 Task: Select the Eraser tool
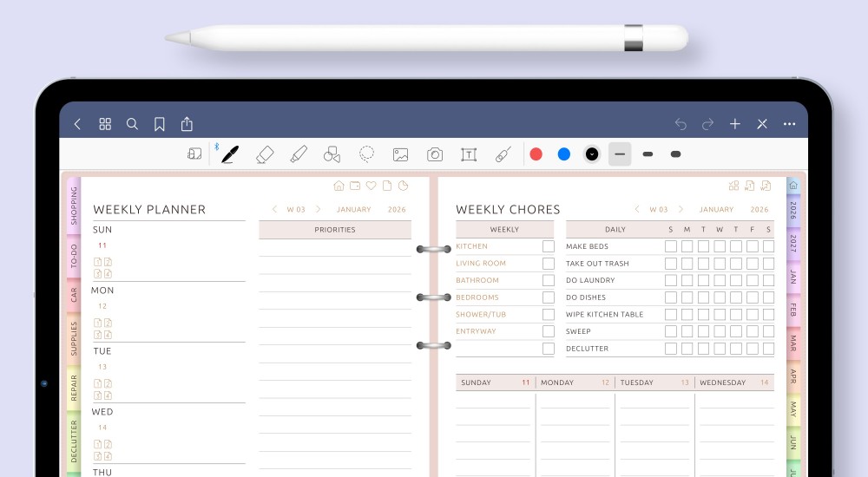coord(265,154)
